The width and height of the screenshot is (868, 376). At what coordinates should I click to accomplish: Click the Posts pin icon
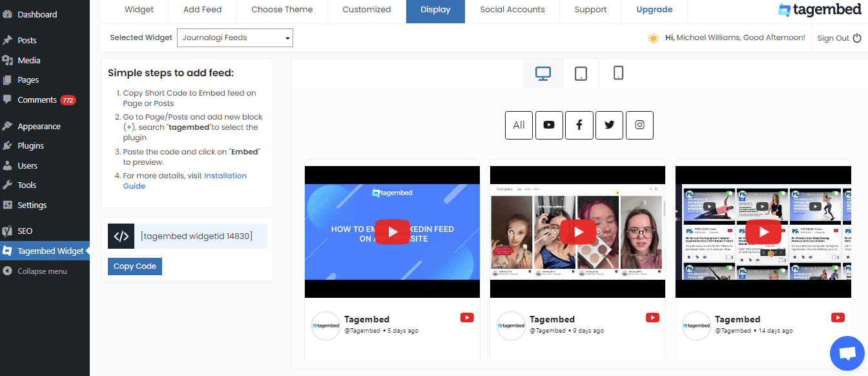tap(8, 40)
